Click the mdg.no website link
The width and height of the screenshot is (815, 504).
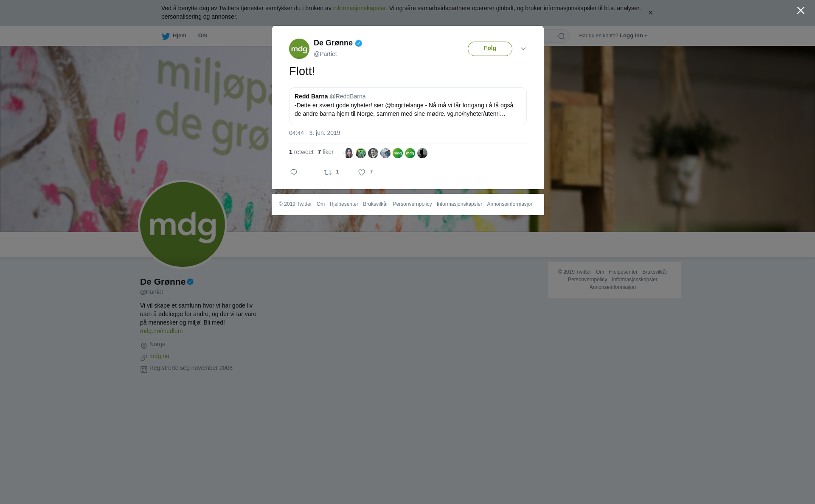pos(159,356)
